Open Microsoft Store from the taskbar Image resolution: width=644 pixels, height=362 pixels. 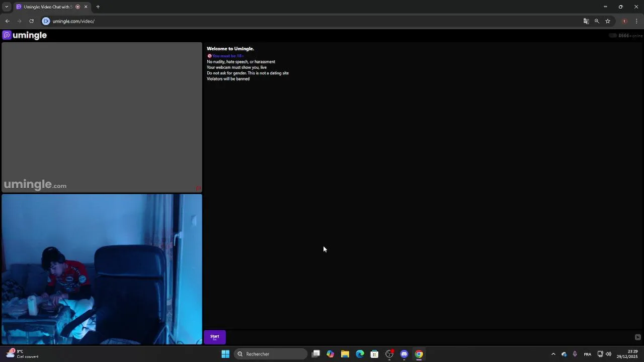point(374,354)
